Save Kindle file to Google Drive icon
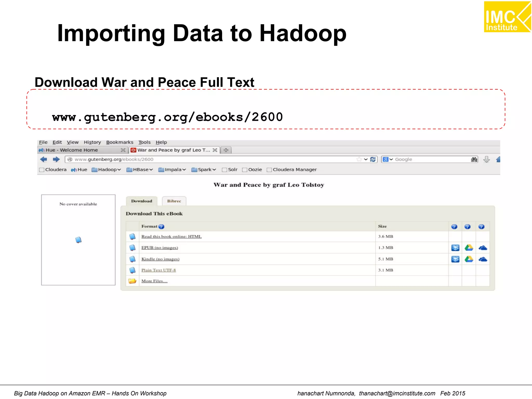This screenshot has width=532, height=399. pos(469,259)
